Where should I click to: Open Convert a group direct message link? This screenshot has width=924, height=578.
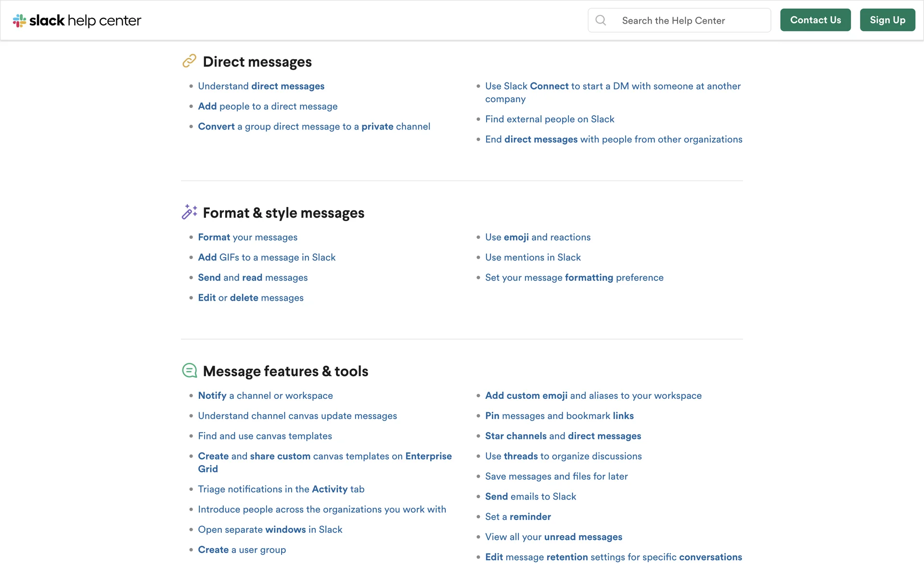314,127
